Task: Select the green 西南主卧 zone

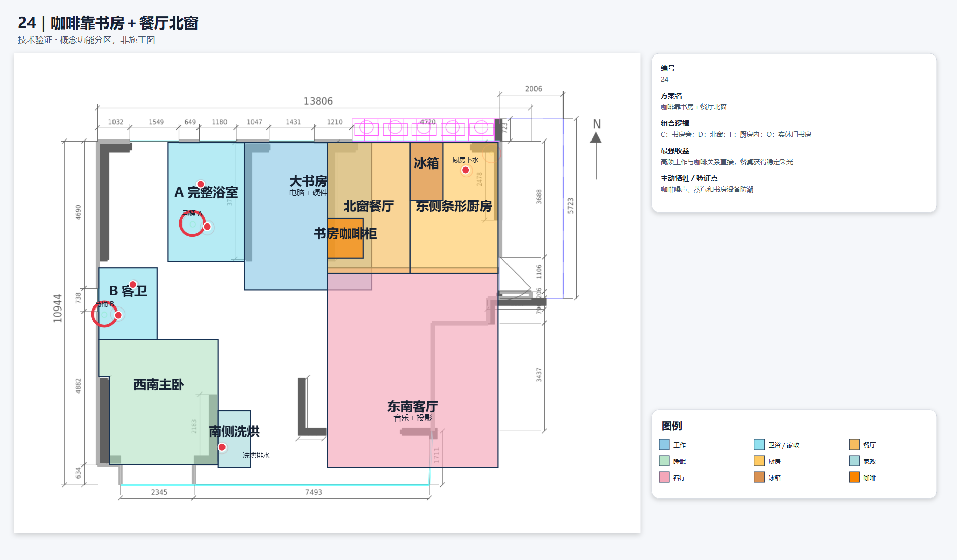Action: pos(159,402)
